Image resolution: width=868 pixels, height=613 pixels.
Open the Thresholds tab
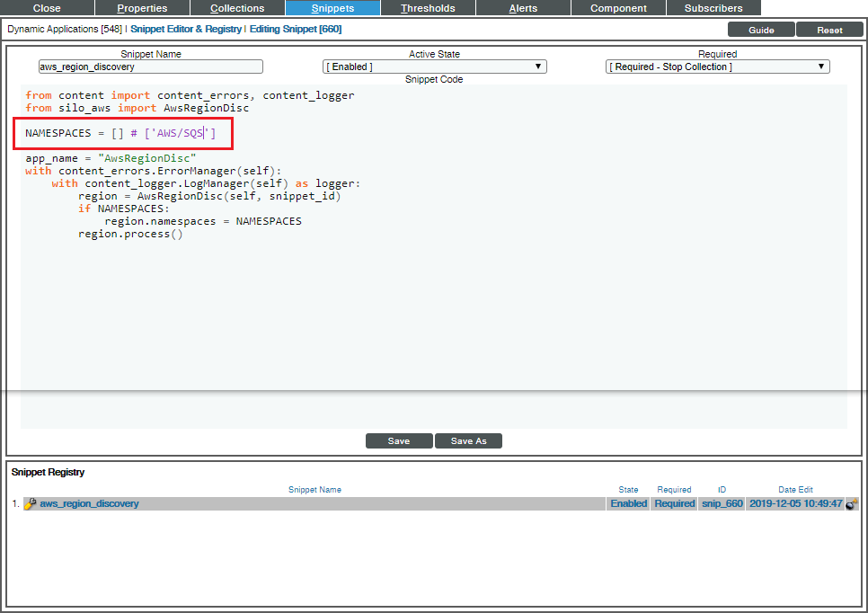tap(428, 8)
